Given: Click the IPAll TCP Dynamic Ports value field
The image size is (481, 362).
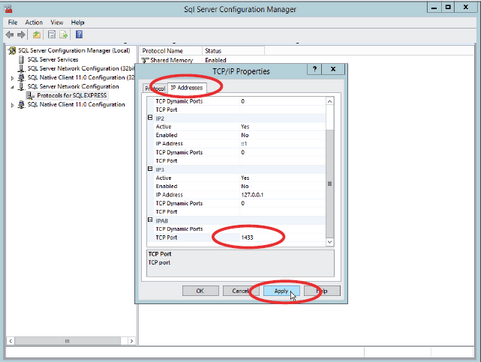Looking at the screenshot, I should pyautogui.click(x=282, y=229).
